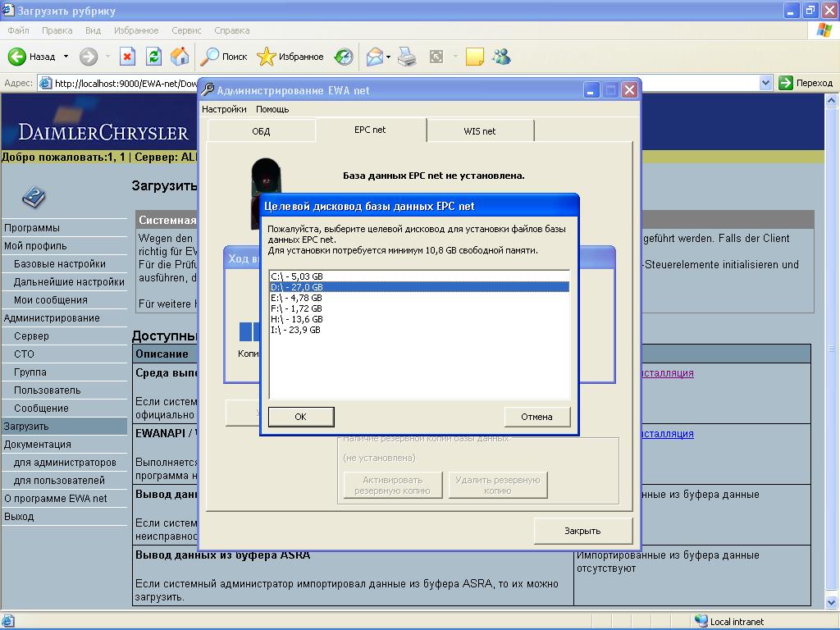Select the EPC net tab

(370, 130)
